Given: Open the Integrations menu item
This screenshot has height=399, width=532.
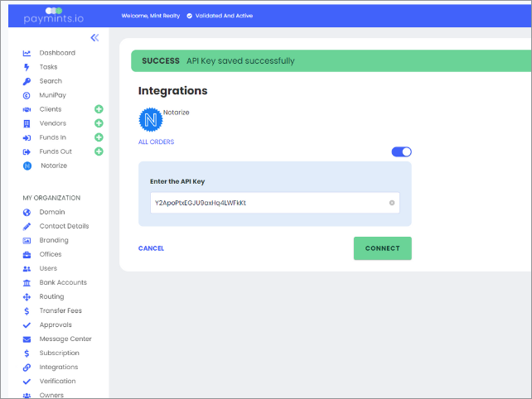Looking at the screenshot, I should (59, 368).
